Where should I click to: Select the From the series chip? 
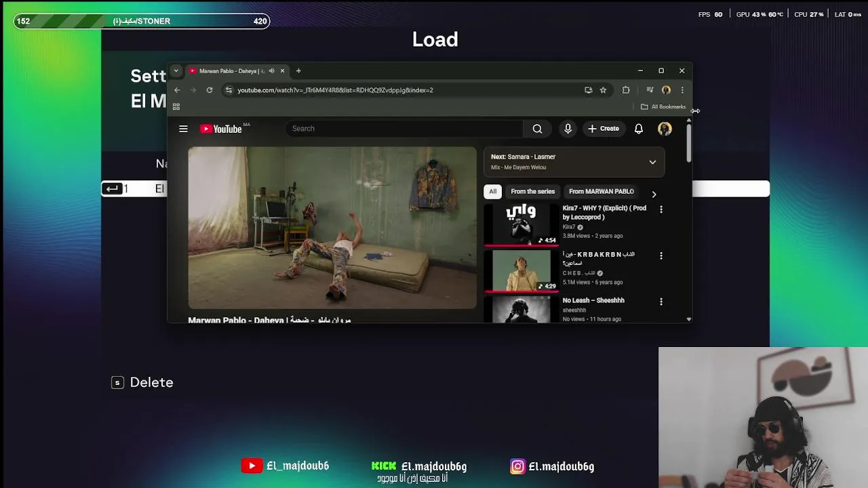click(x=532, y=192)
